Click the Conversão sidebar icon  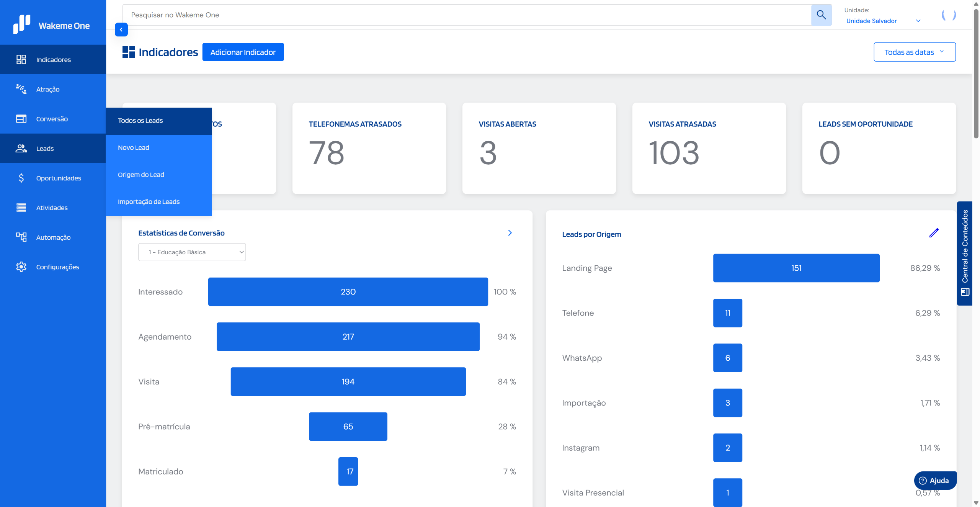pyautogui.click(x=21, y=119)
